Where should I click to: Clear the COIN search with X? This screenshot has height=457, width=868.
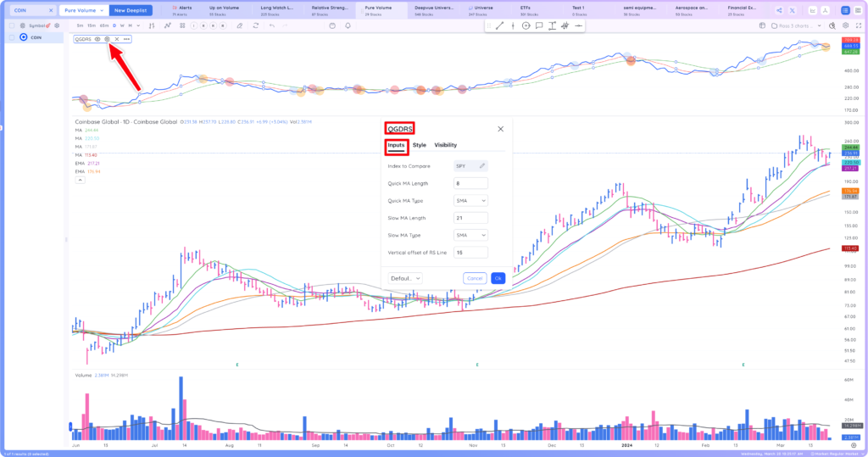51,10
